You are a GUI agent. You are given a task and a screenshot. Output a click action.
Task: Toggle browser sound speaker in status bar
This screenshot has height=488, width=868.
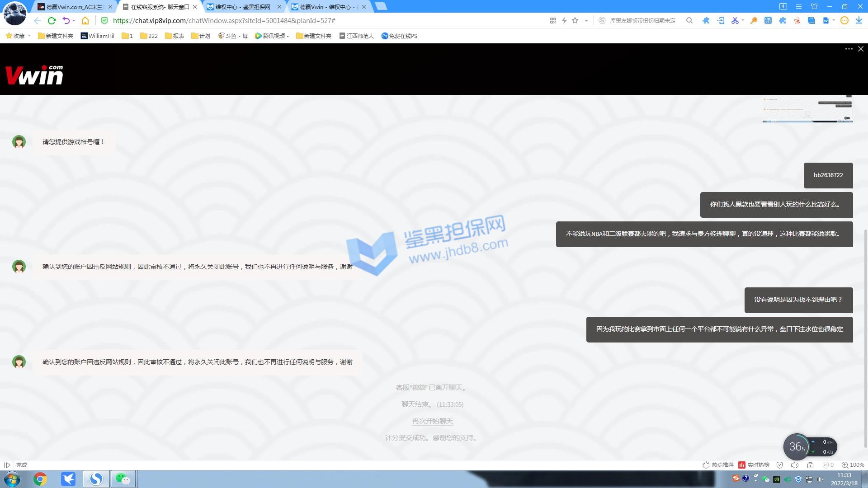tap(794, 465)
